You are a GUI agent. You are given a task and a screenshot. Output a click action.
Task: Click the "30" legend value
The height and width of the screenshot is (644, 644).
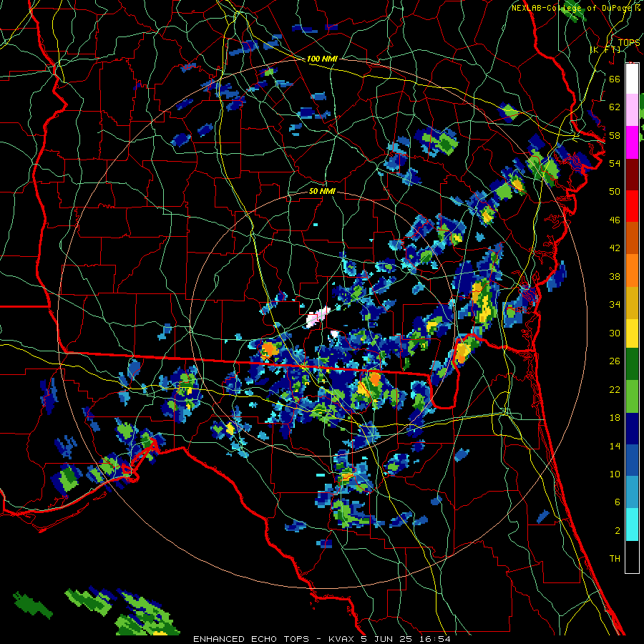tap(615, 333)
